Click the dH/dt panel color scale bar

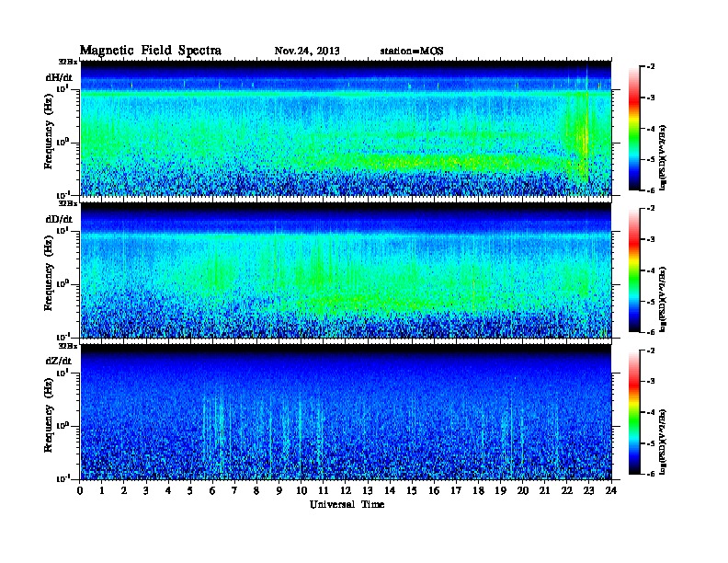tap(634, 128)
